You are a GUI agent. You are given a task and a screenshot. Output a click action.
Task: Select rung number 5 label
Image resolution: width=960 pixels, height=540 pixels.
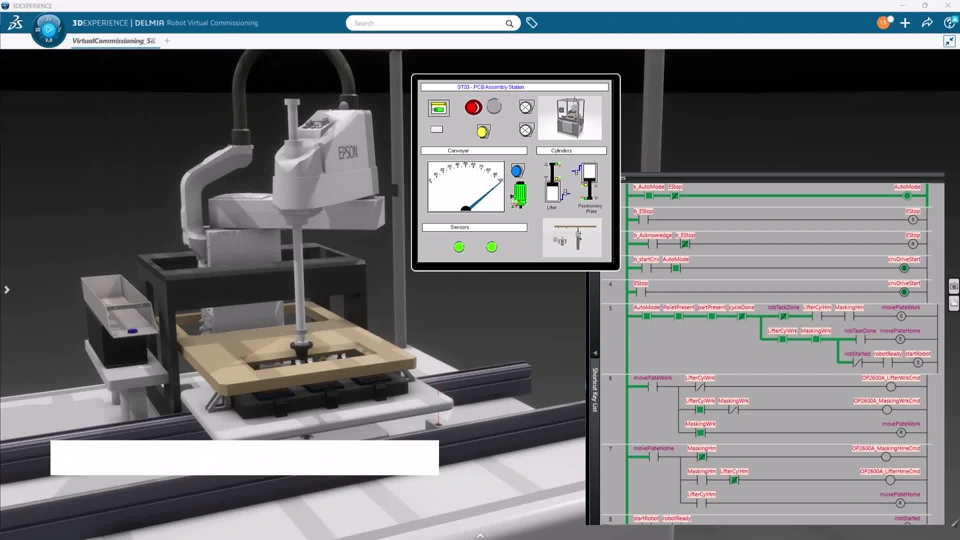pyautogui.click(x=610, y=309)
